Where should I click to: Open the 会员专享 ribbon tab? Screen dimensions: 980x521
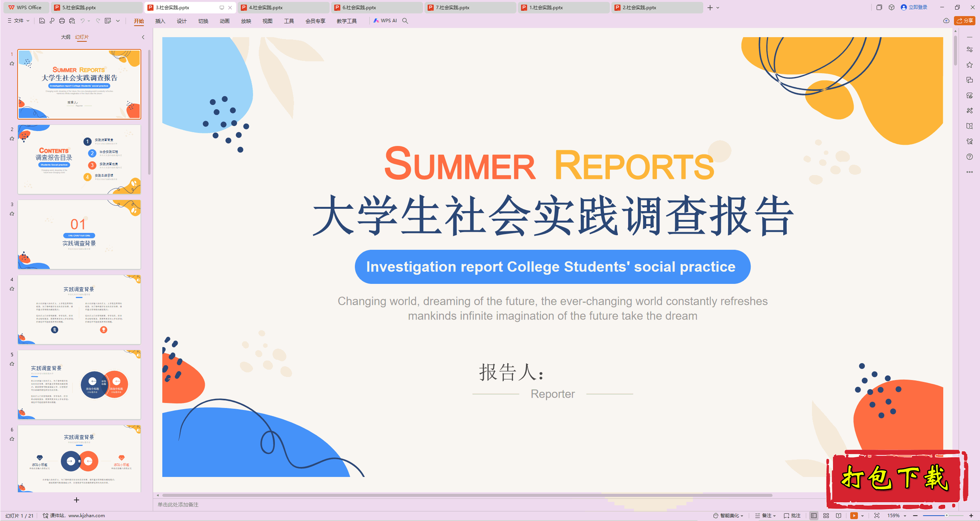(315, 21)
